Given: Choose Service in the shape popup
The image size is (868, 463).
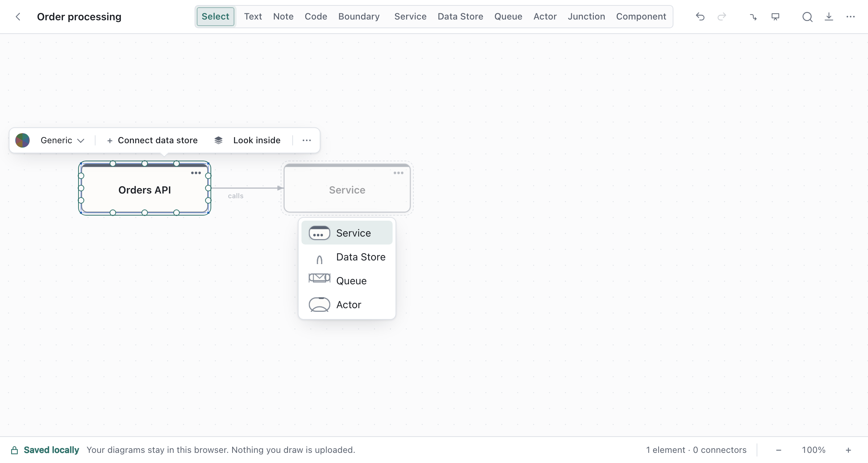Looking at the screenshot, I should 347,233.
